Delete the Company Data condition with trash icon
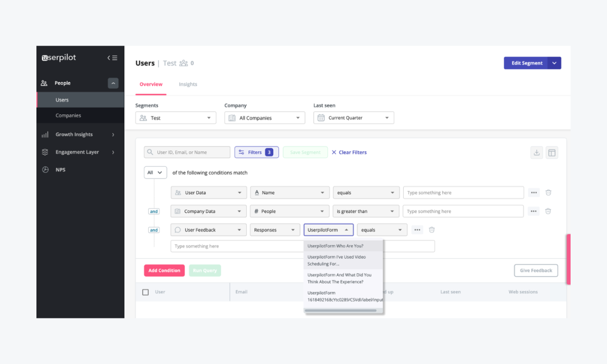Viewport: 607px width, 364px height. [548, 211]
